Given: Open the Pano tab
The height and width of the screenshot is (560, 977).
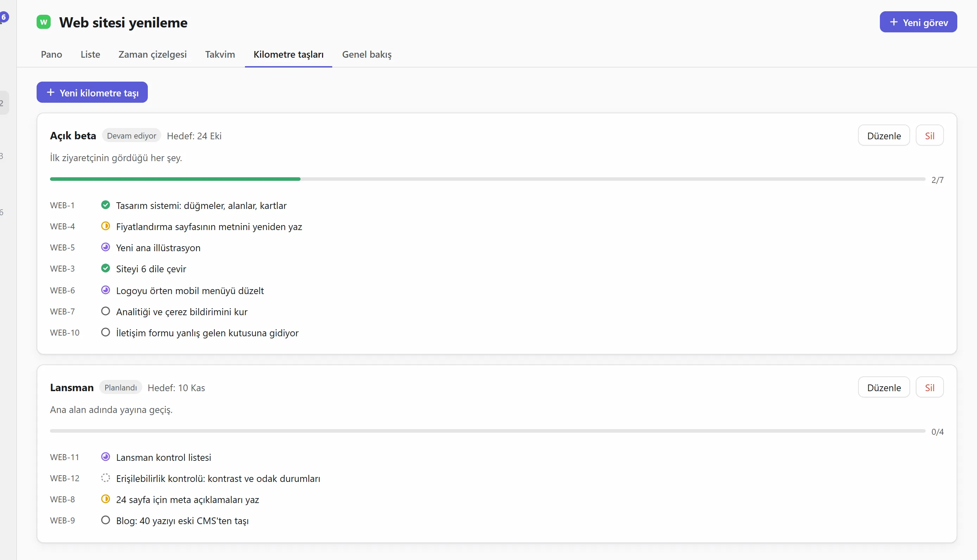Looking at the screenshot, I should point(52,55).
